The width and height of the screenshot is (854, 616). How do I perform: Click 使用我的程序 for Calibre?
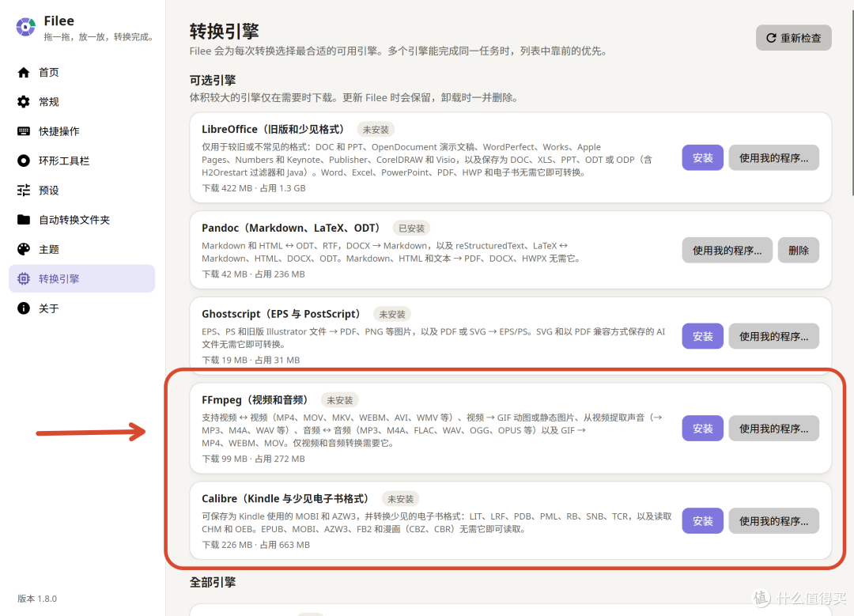773,521
